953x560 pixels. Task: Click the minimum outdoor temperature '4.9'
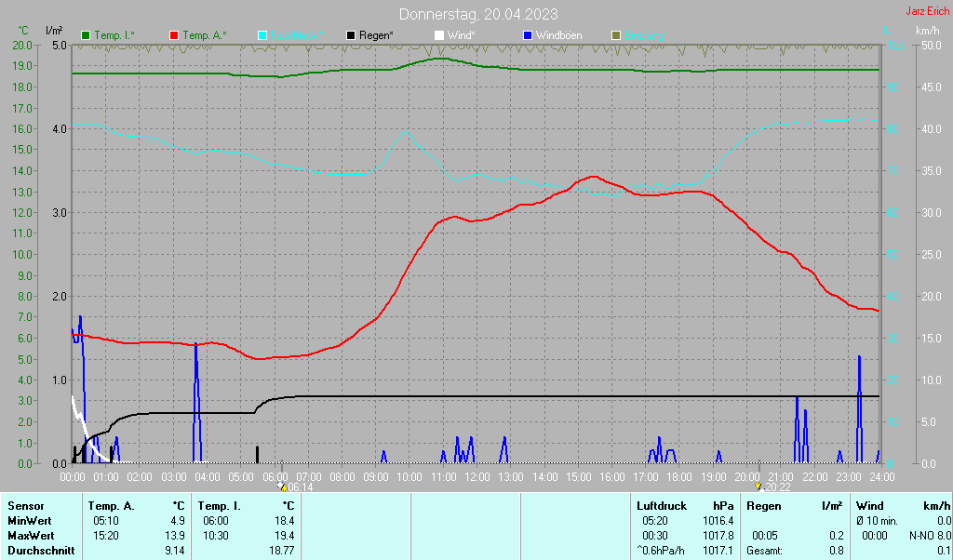point(178,521)
